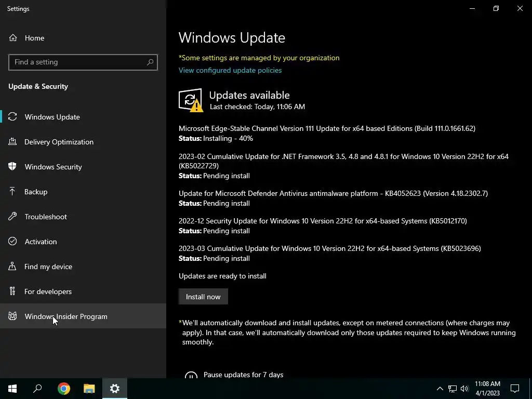The width and height of the screenshot is (532, 399).
Task: Launch Google Chrome from the taskbar
Action: coord(64,389)
